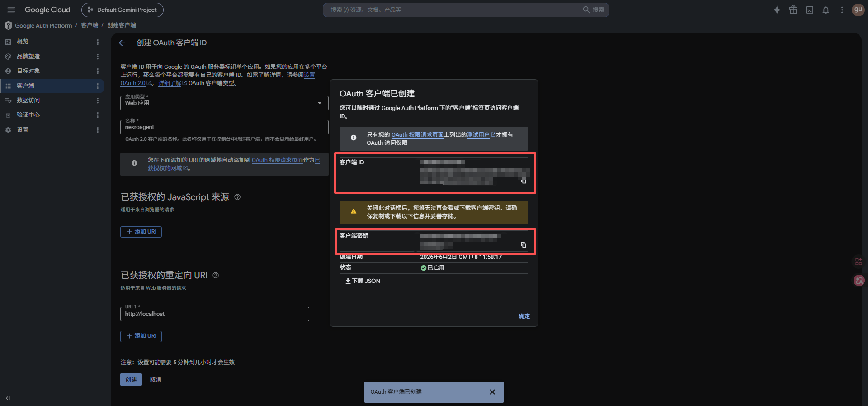Screen dimensions: 868x406
Task: Click the translate floating icon at right edge
Action: (859, 281)
